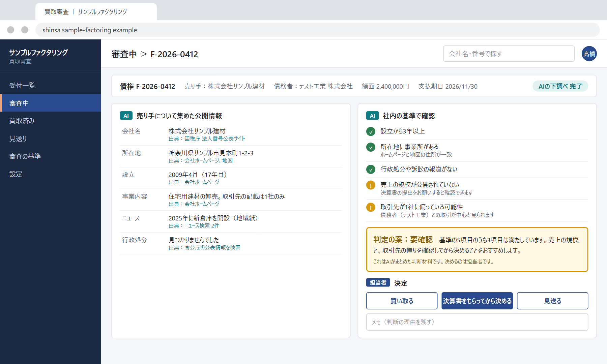Select 審査中 in the sidebar

coord(51,103)
